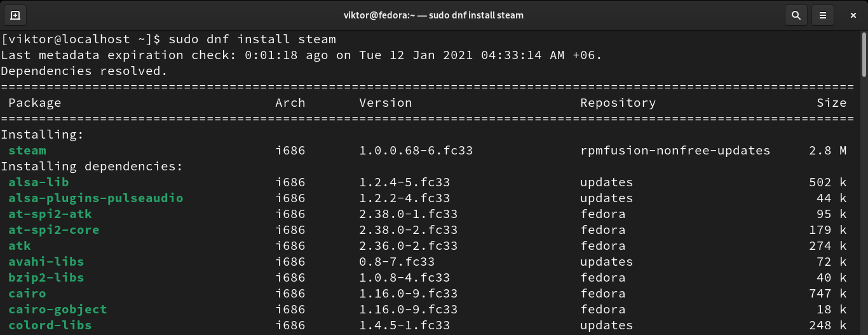Click the steam version 1.0.0.68-6.fc33
This screenshot has width=868, height=335.
(416, 151)
